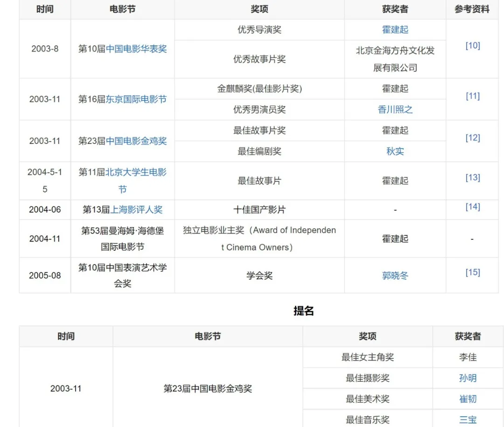Select the Award of Independent Cinema Owners cell
This screenshot has width=504, height=427.
pyautogui.click(x=259, y=239)
